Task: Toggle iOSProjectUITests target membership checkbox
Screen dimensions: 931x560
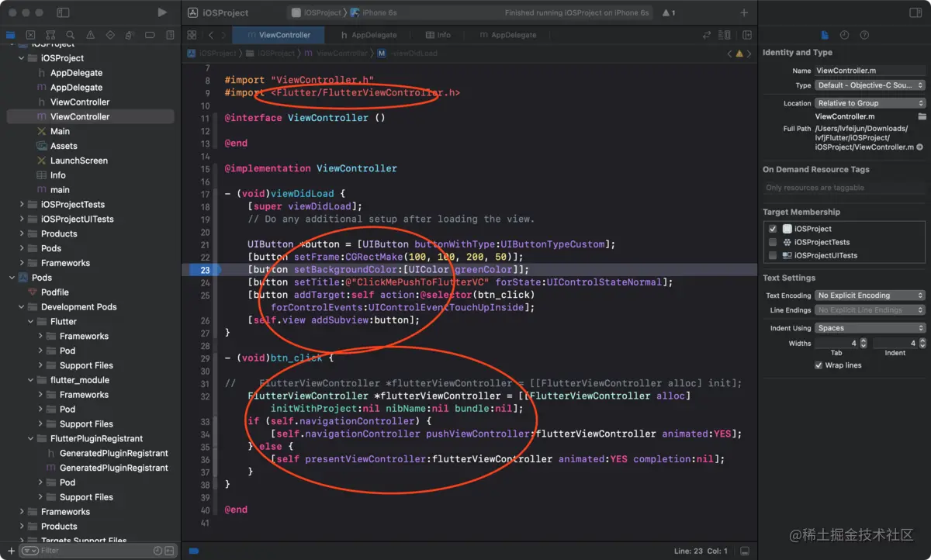Action: pos(773,255)
